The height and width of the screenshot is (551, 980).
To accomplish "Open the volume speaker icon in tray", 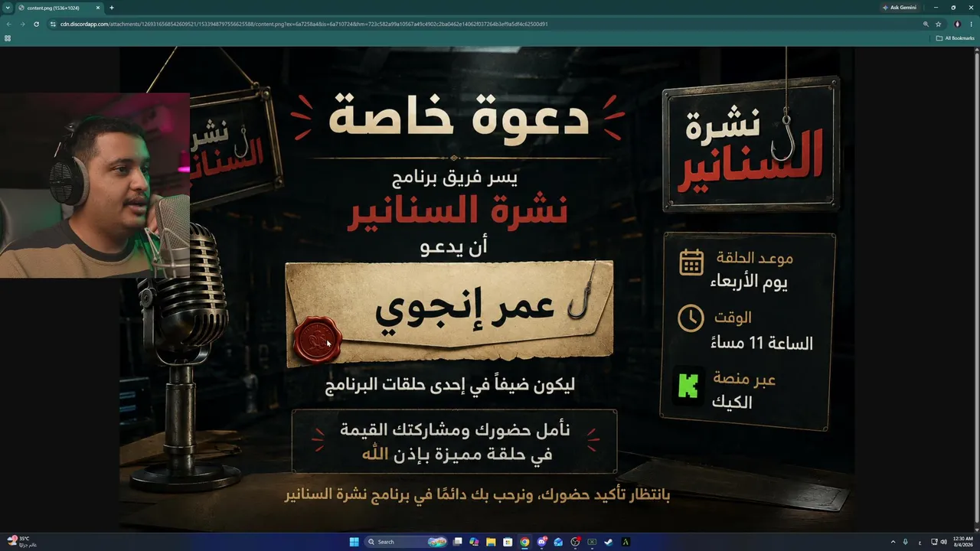I will [x=942, y=542].
